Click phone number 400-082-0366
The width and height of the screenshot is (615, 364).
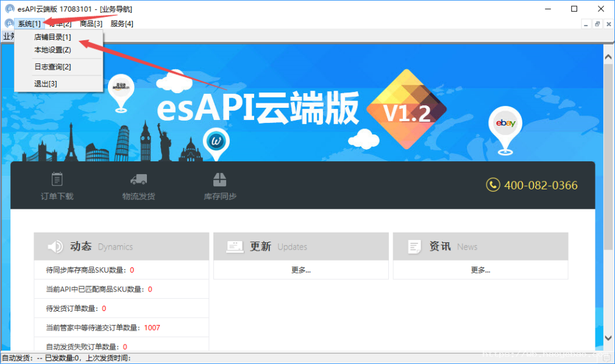point(541,185)
